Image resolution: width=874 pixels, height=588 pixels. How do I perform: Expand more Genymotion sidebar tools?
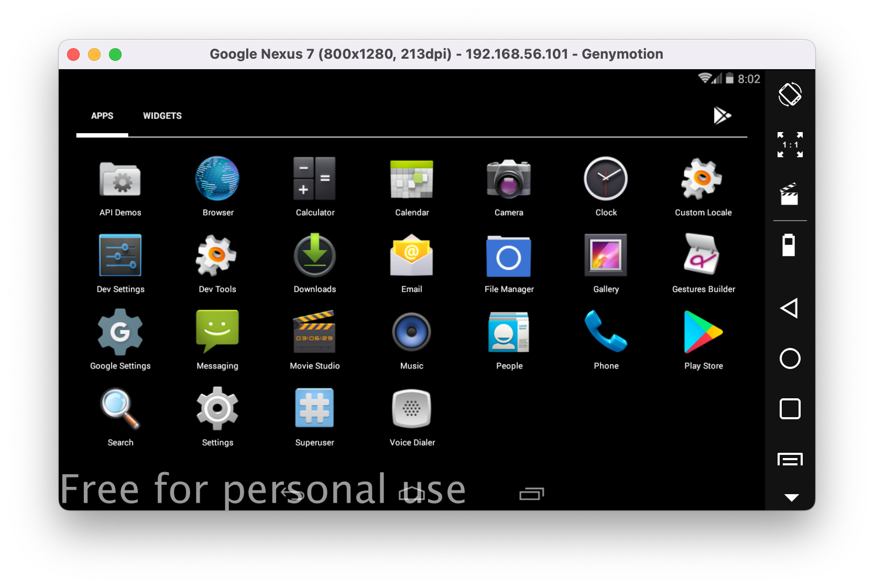790,498
